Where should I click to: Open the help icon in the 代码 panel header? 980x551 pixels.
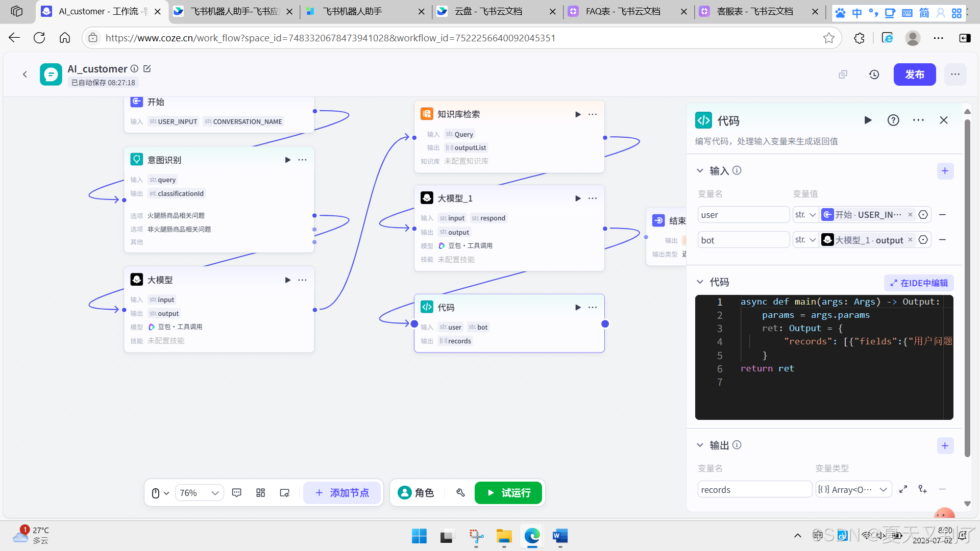tap(893, 120)
